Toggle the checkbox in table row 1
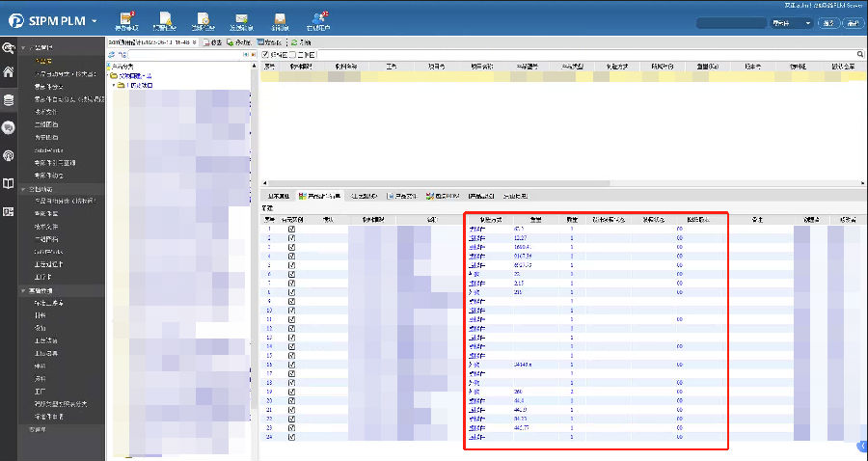The width and height of the screenshot is (868, 461). click(x=292, y=230)
